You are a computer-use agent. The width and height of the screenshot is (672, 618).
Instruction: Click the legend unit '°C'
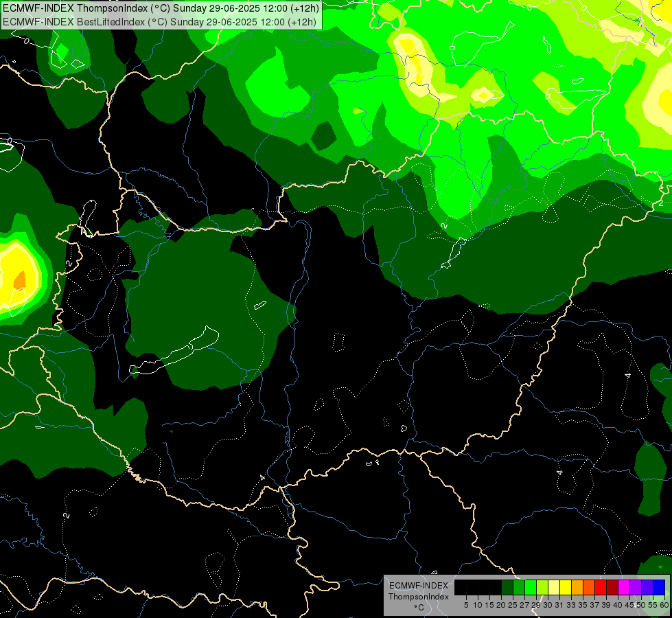click(x=419, y=608)
